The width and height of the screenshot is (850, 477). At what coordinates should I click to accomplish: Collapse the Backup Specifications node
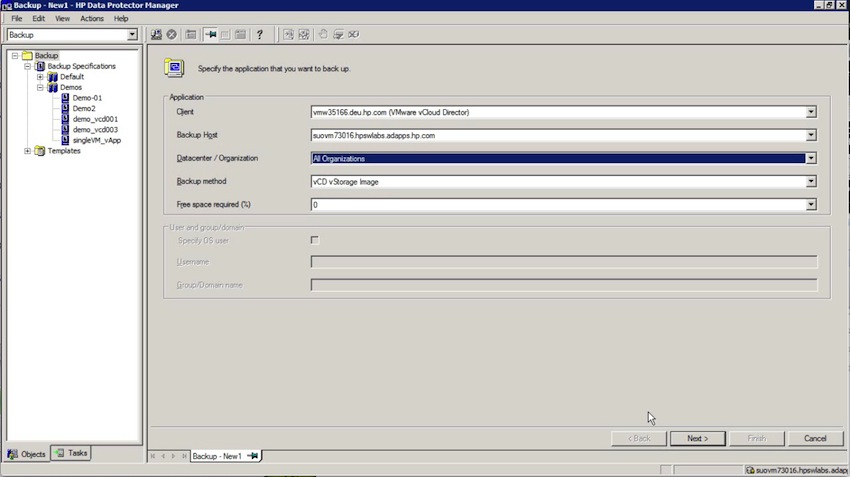pyautogui.click(x=27, y=66)
